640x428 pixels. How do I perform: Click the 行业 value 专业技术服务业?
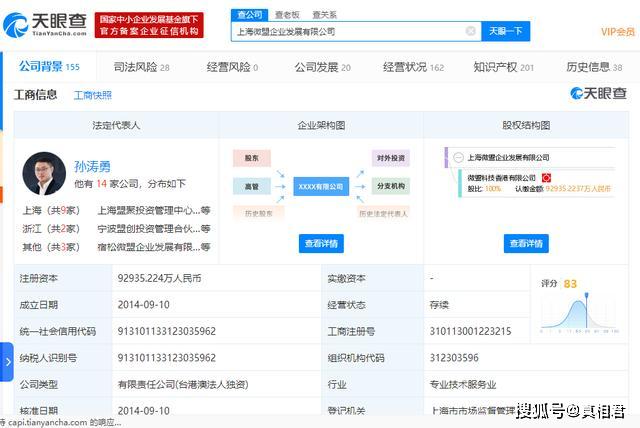pyautogui.click(x=463, y=384)
